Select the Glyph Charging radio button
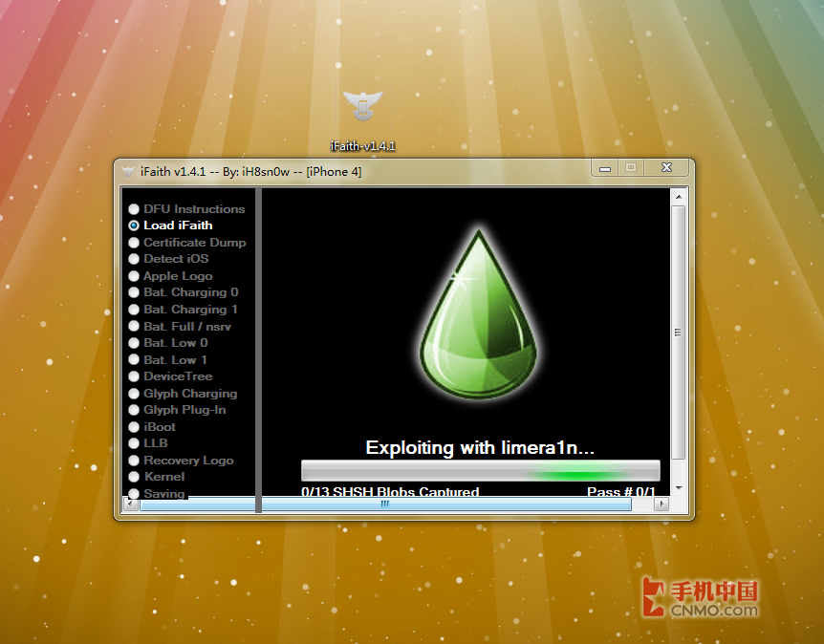The width and height of the screenshot is (824, 644). coord(134,394)
